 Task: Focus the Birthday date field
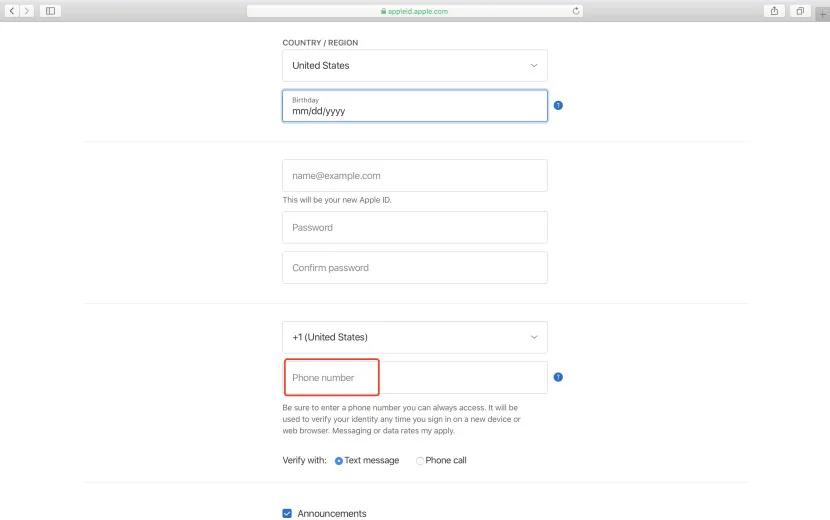point(414,106)
